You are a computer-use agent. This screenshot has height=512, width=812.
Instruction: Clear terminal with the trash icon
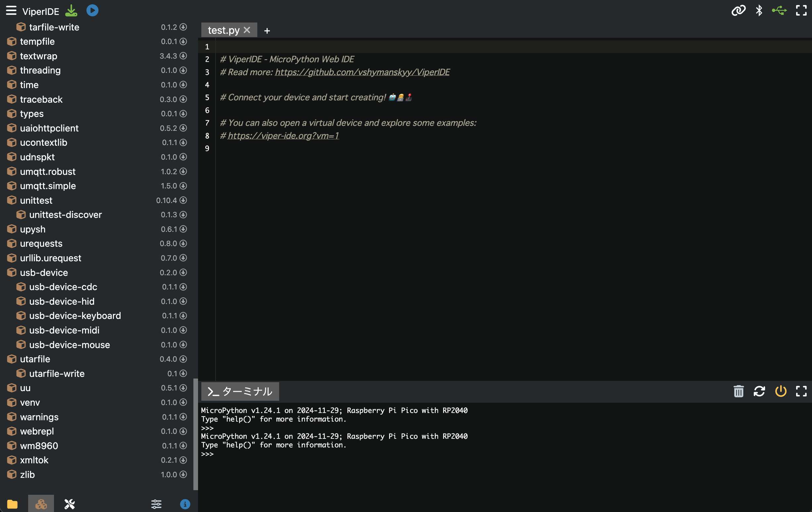(x=738, y=391)
